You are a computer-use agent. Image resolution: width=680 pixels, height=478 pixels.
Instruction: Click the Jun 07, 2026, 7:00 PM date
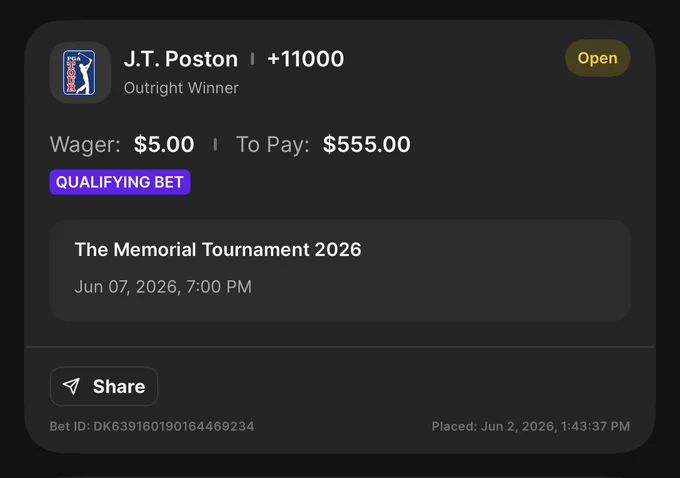tap(163, 287)
